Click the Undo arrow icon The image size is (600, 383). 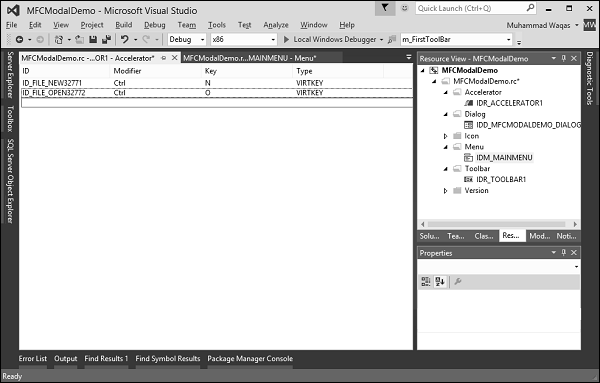124,39
